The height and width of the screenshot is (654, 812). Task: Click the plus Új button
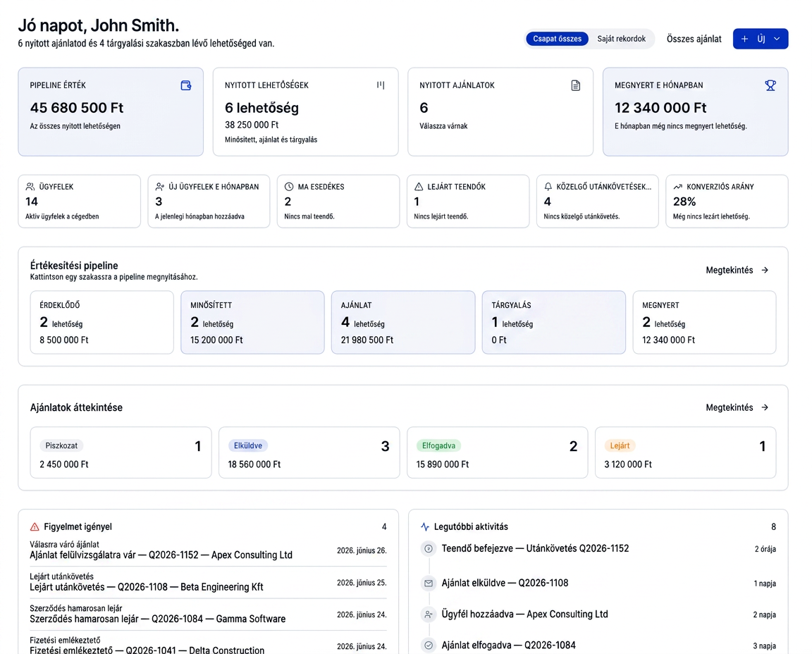[x=753, y=39]
